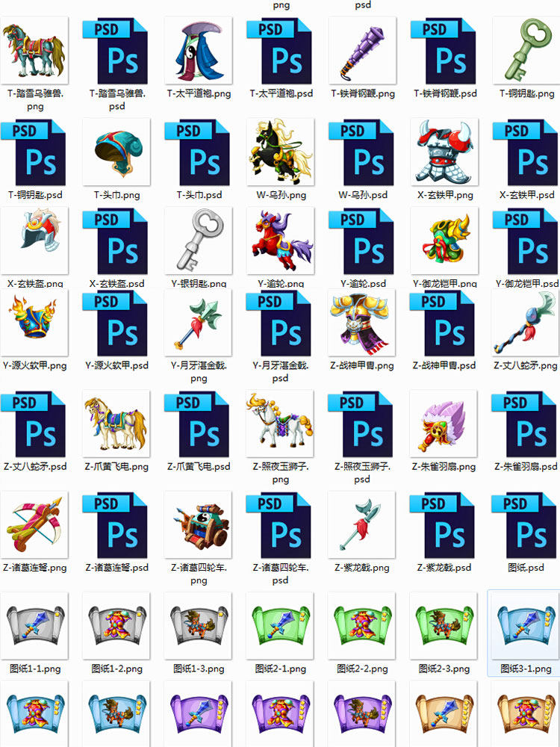Image resolution: width=560 pixels, height=747 pixels.
Task: Select the T-太平道袍.psd file icon
Action: 279,51
